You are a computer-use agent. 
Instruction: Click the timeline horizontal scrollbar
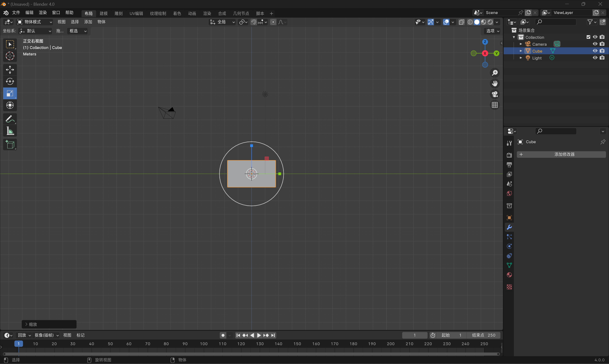251,354
